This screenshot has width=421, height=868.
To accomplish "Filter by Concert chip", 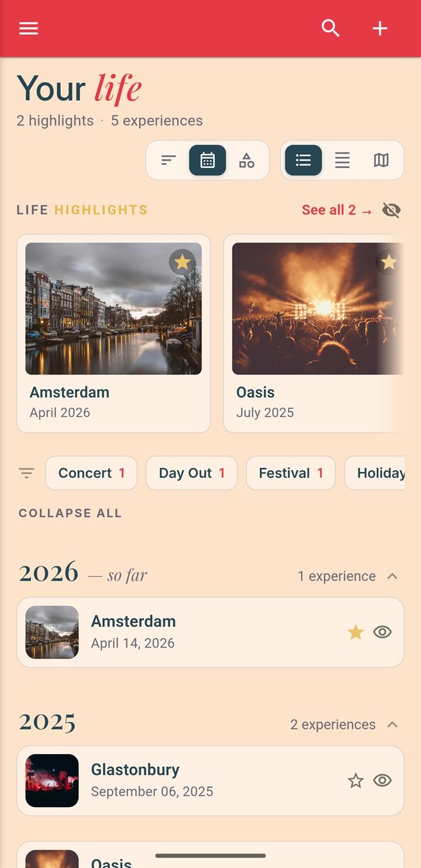I will tap(91, 473).
